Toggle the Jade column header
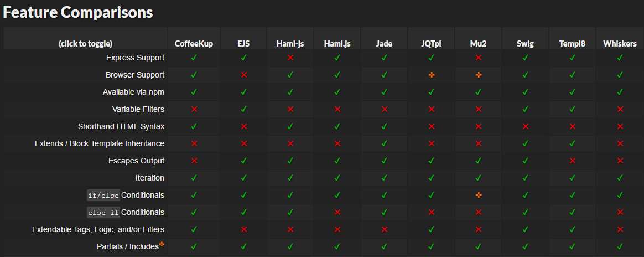 point(385,44)
